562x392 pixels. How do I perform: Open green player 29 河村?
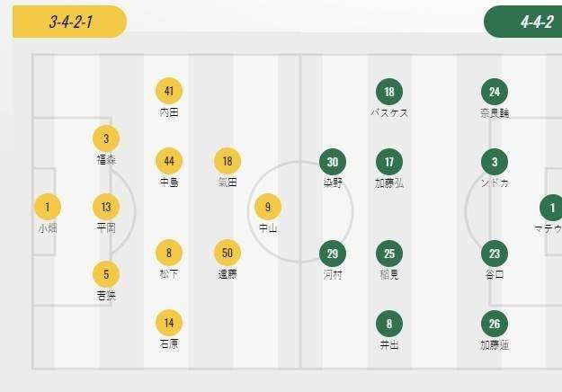click(333, 254)
